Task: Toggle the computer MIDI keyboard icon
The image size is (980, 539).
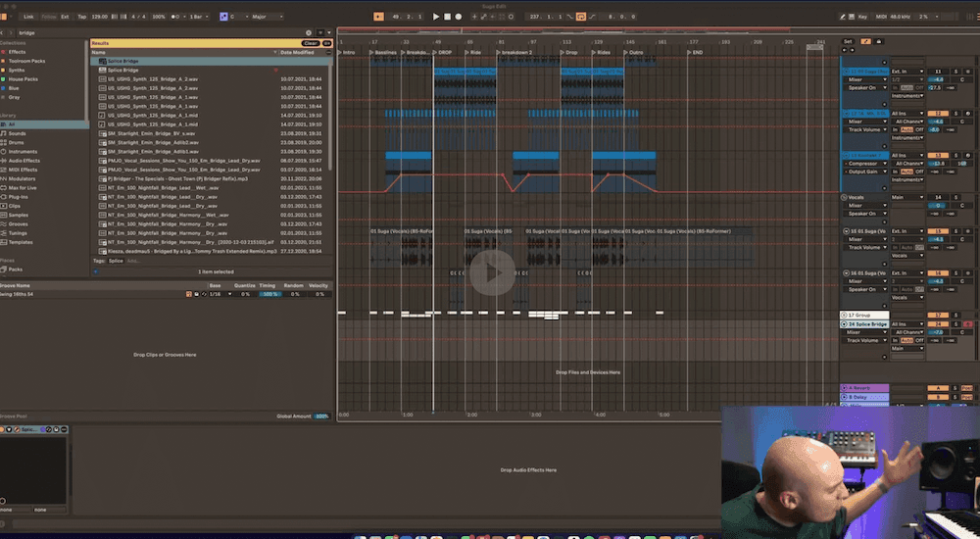Action: (852, 17)
